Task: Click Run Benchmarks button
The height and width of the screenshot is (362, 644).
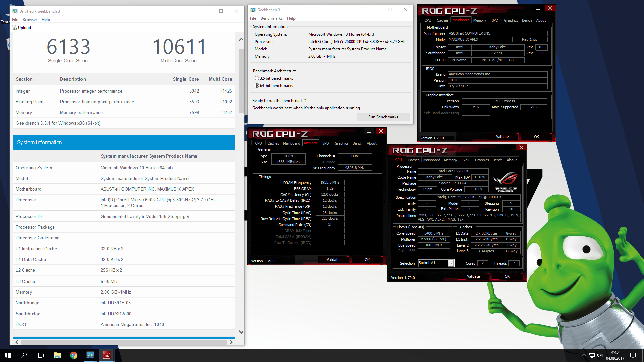Action: tap(383, 117)
